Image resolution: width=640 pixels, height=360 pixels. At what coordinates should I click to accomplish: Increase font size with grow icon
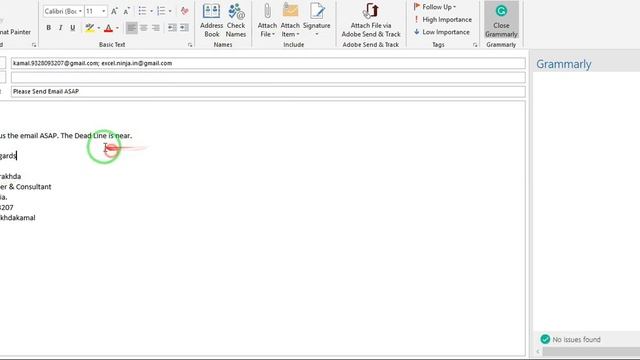114,11
